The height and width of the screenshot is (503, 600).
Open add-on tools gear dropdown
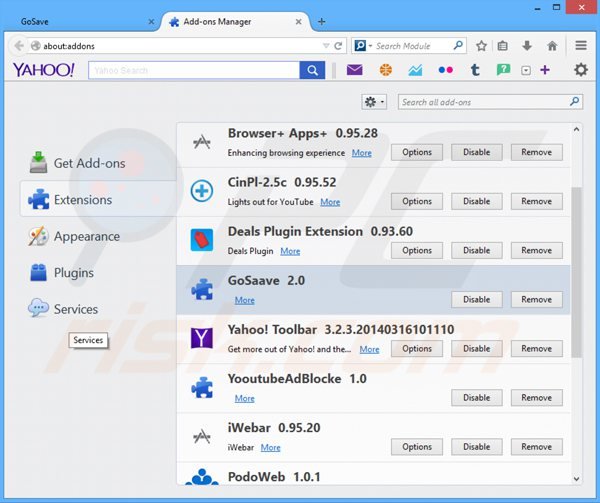(374, 102)
